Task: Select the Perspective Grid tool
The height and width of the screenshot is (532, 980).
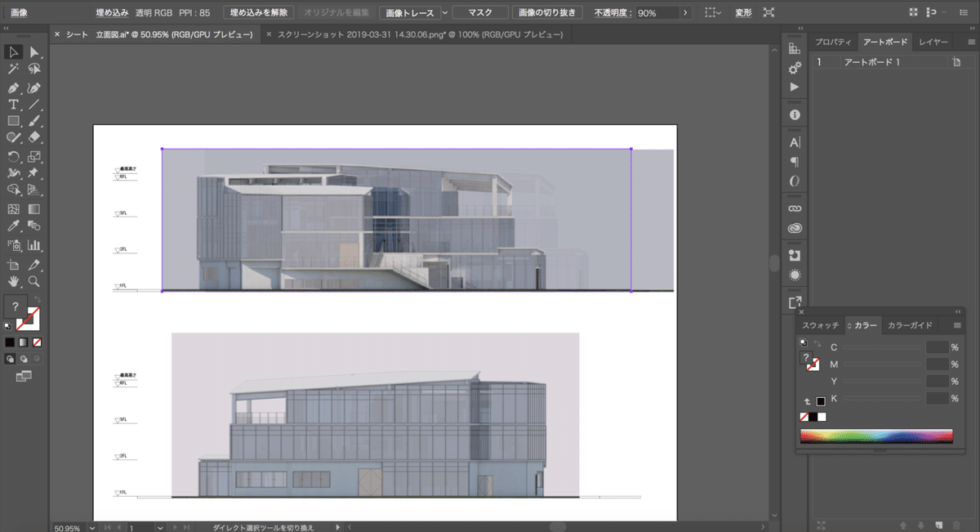Action: [34, 190]
